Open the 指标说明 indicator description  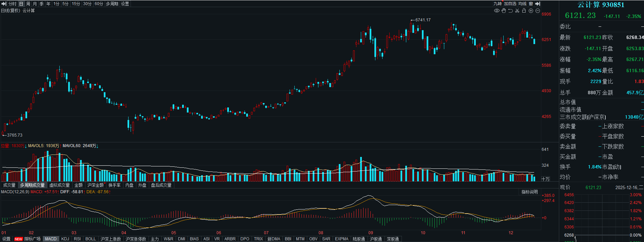pos(529,192)
